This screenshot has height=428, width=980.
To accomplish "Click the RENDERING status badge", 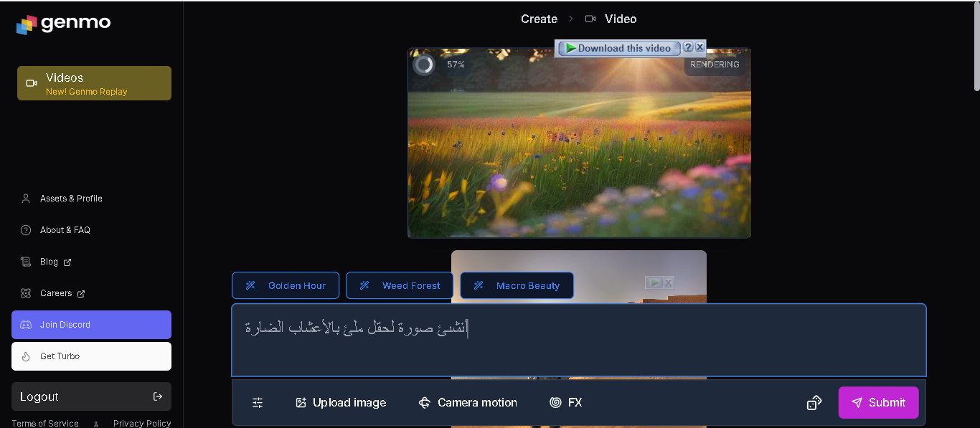I will click(715, 65).
